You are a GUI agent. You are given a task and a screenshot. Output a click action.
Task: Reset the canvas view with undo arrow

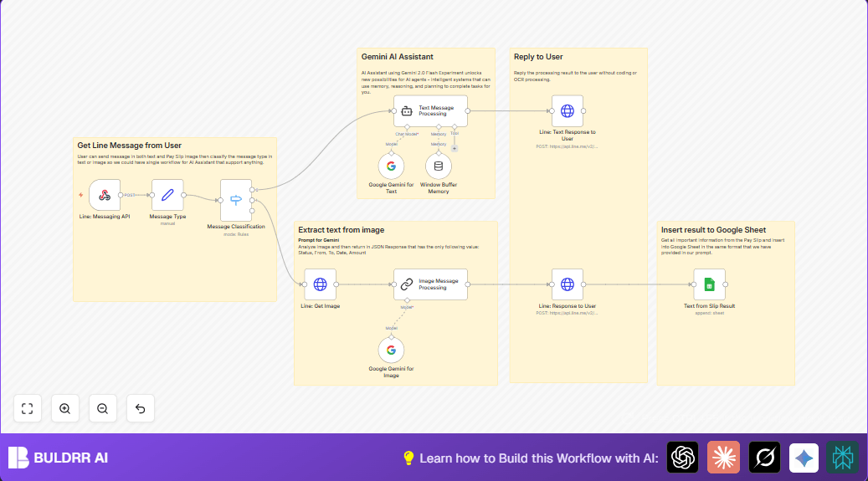point(140,408)
